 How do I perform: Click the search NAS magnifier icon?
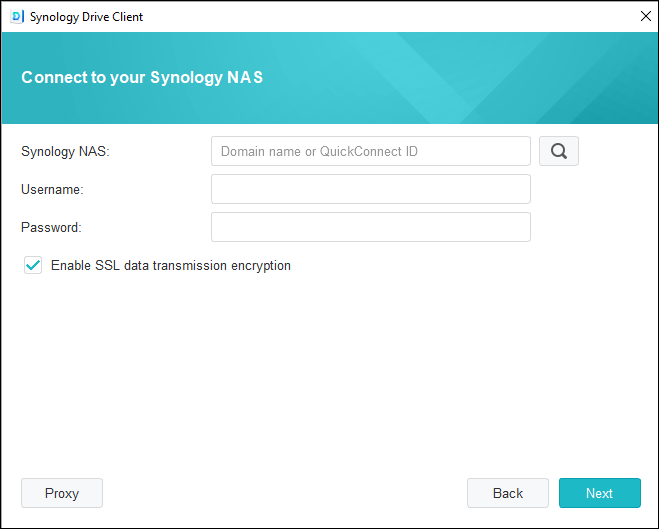(x=559, y=151)
